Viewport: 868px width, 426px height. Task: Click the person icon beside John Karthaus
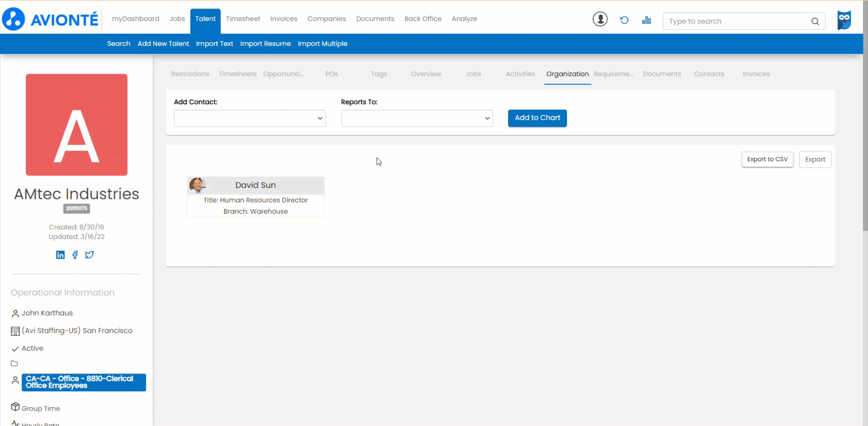click(x=15, y=313)
